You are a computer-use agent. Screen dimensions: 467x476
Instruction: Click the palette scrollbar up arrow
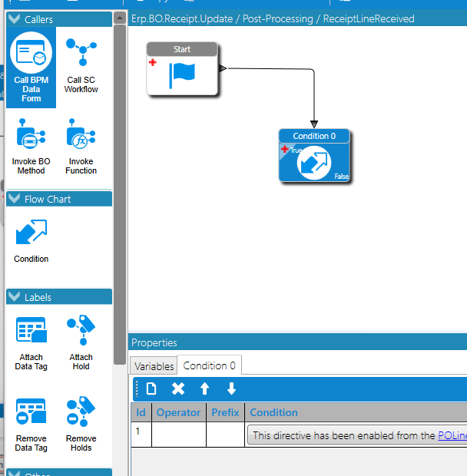tap(120, 18)
